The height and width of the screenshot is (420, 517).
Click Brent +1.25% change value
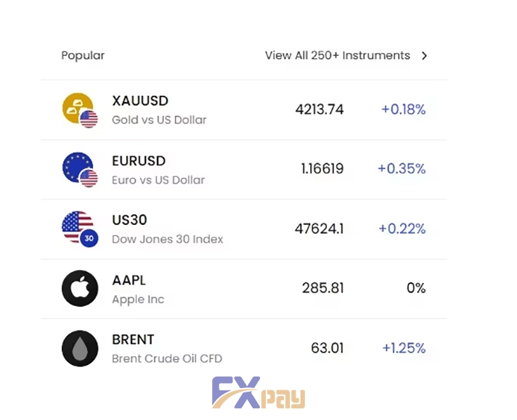[x=404, y=348]
